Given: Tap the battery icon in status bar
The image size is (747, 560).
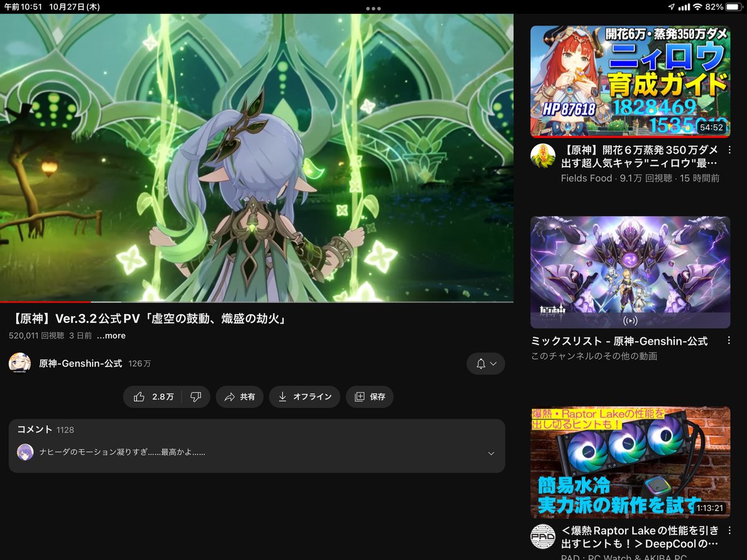Looking at the screenshot, I should (x=734, y=7).
